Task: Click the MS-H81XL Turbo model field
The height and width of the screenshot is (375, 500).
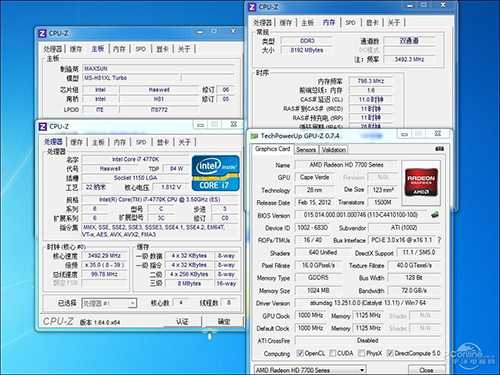Action: tap(131, 78)
